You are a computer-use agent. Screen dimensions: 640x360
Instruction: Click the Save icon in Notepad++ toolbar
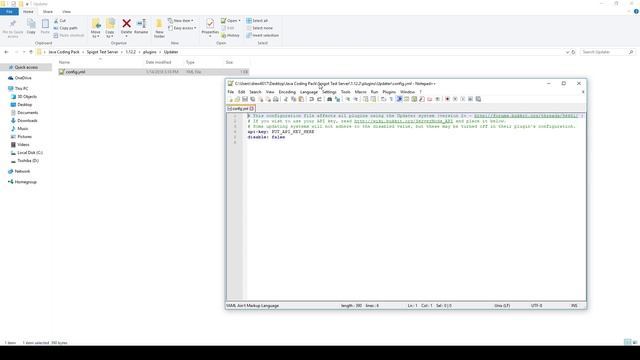245,99
